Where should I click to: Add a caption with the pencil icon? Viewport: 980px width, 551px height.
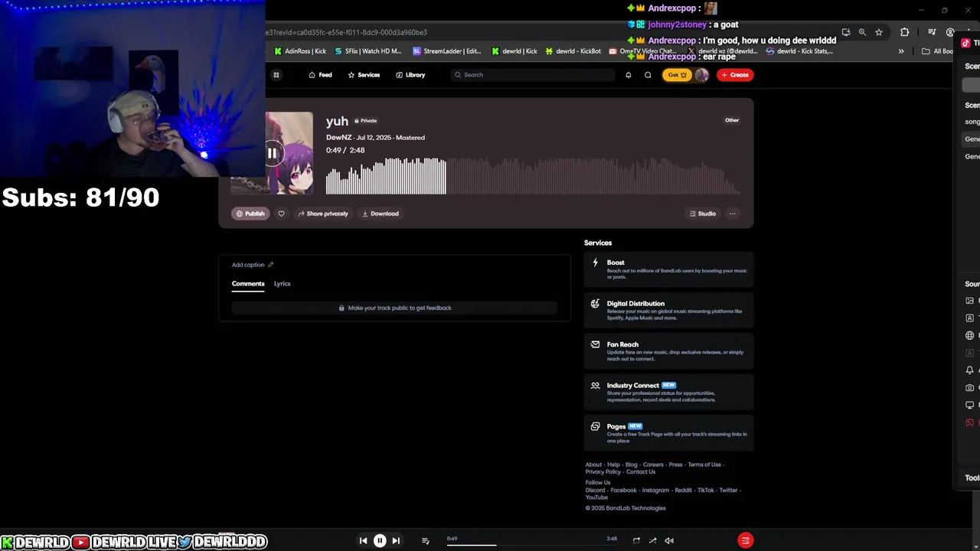click(x=270, y=265)
